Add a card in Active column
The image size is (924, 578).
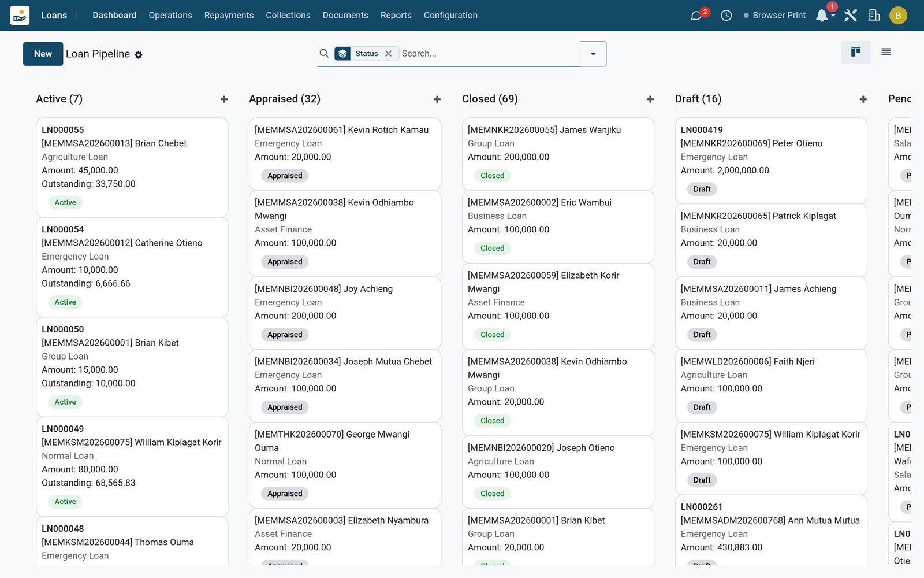click(x=224, y=99)
